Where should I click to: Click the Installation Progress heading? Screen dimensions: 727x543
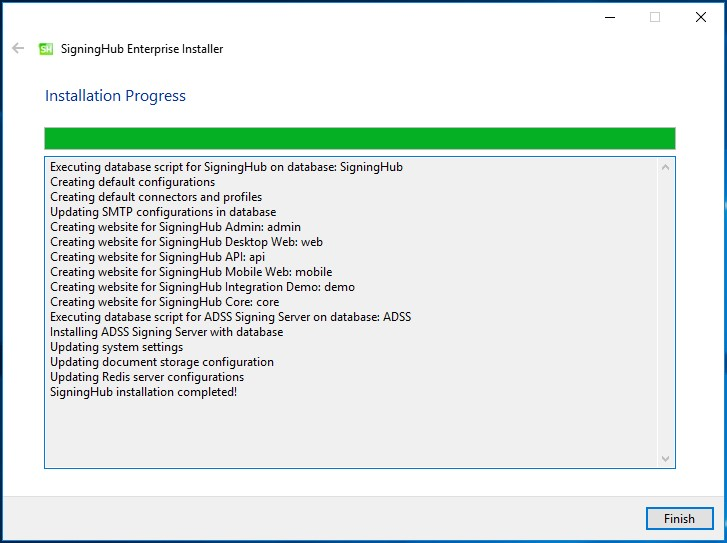(x=115, y=96)
